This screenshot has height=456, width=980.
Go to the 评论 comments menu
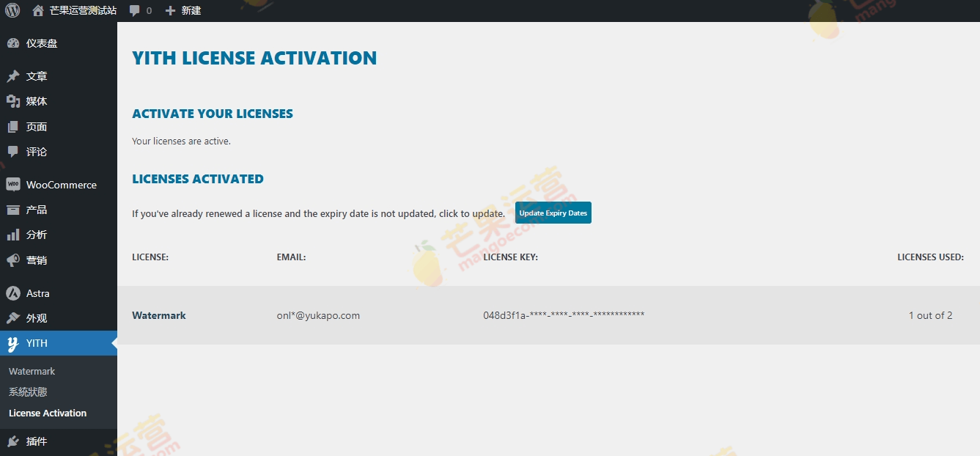coord(37,152)
